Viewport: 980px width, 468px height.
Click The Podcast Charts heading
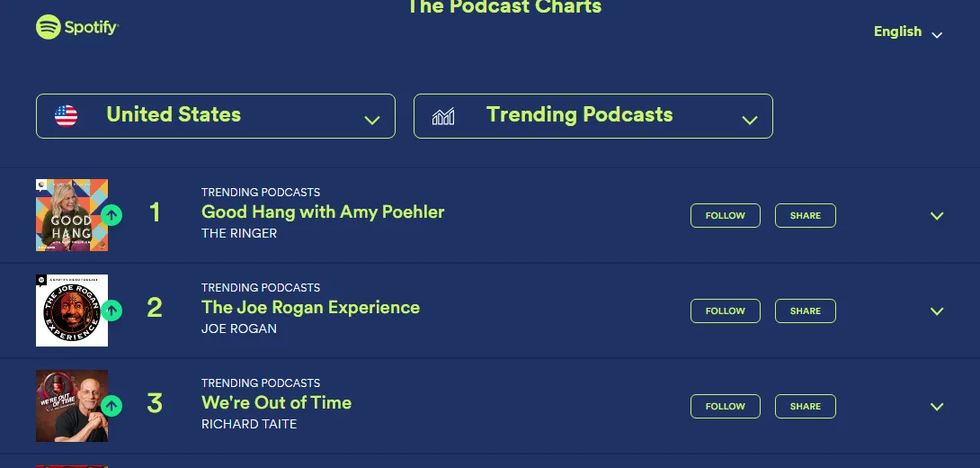(x=504, y=7)
